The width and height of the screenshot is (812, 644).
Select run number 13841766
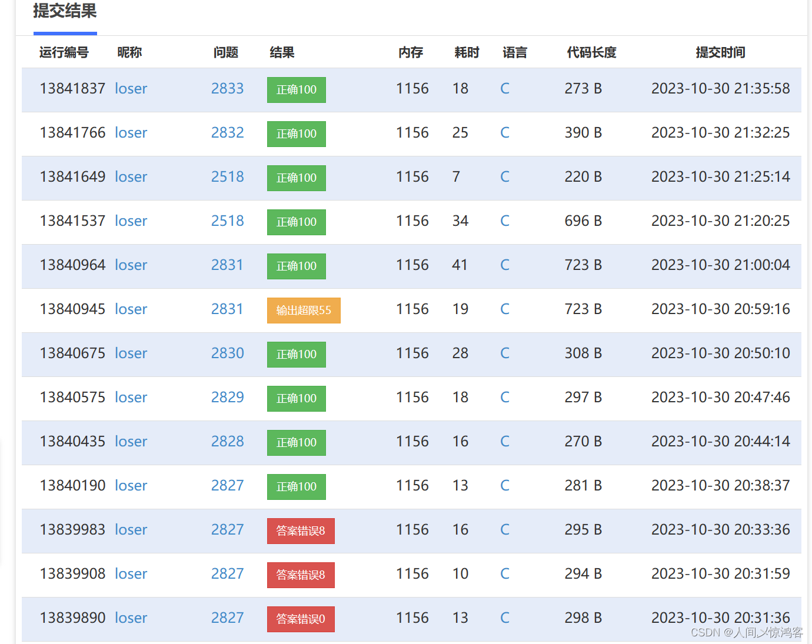coord(72,133)
